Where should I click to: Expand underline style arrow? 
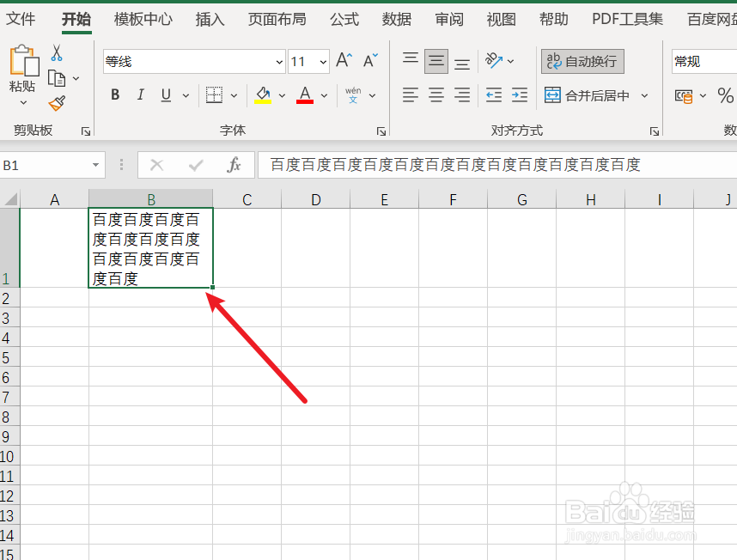pyautogui.click(x=186, y=95)
